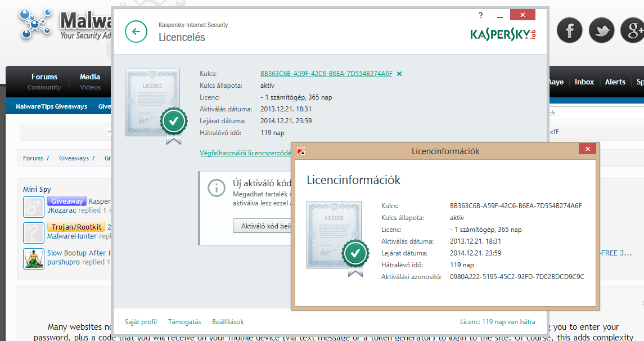Screen dimensions: 644x341
Task: Click the Kaspersky icon in dialog title bar
Action: coord(301,151)
